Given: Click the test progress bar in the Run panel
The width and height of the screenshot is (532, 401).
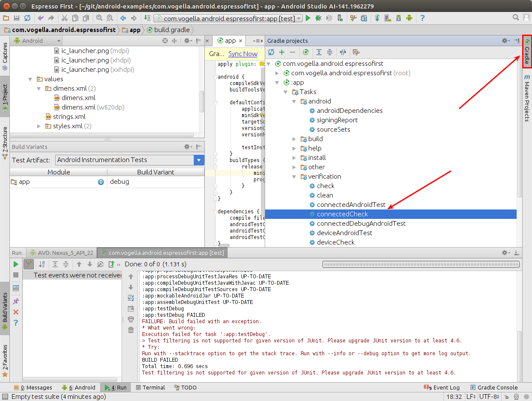Looking at the screenshot, I should pyautogui.click(x=421, y=264).
